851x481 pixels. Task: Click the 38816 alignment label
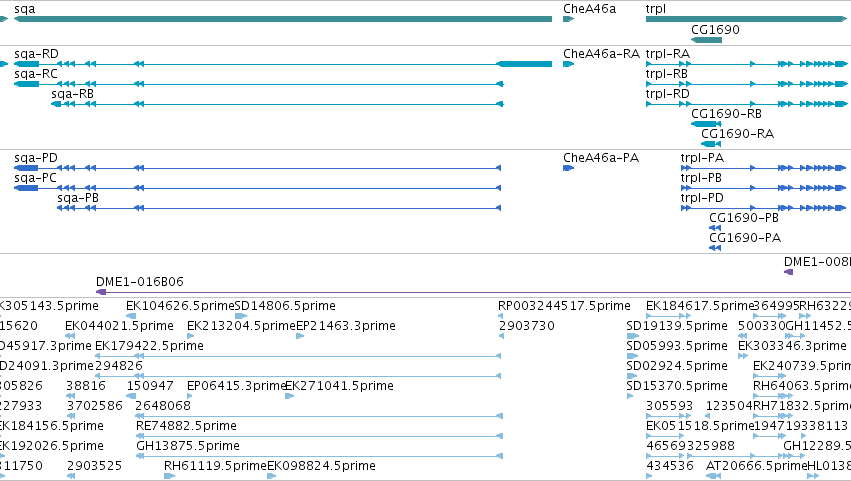pyautogui.click(x=86, y=386)
